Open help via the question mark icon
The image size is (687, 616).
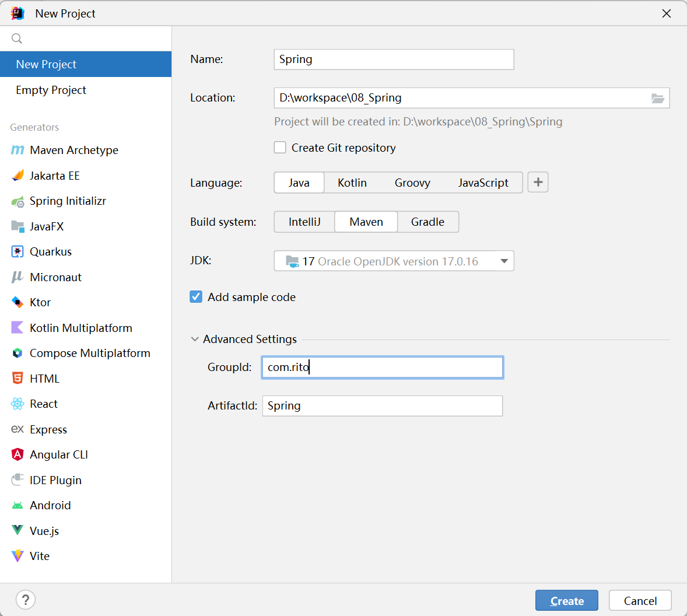pos(26,600)
